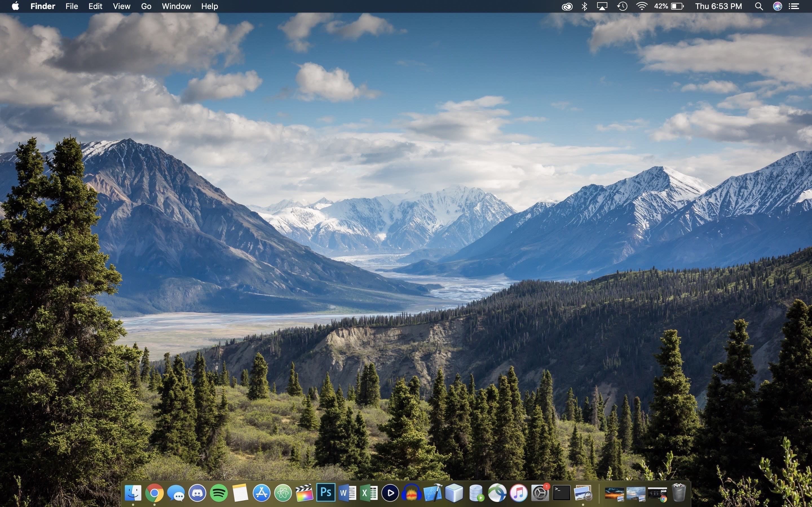Open the Bluetooth status menu
This screenshot has height=507, width=812.
click(x=584, y=6)
